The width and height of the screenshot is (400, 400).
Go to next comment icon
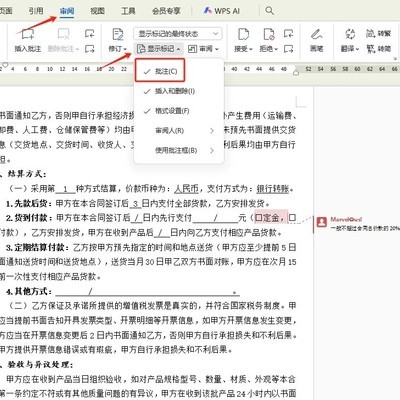click(90, 49)
